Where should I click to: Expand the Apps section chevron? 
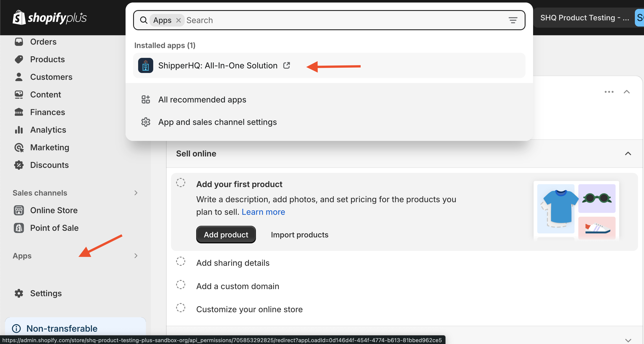136,256
